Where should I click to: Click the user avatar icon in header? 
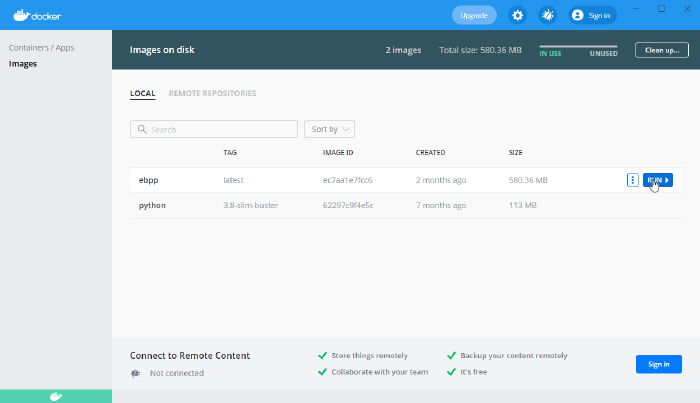coord(578,15)
